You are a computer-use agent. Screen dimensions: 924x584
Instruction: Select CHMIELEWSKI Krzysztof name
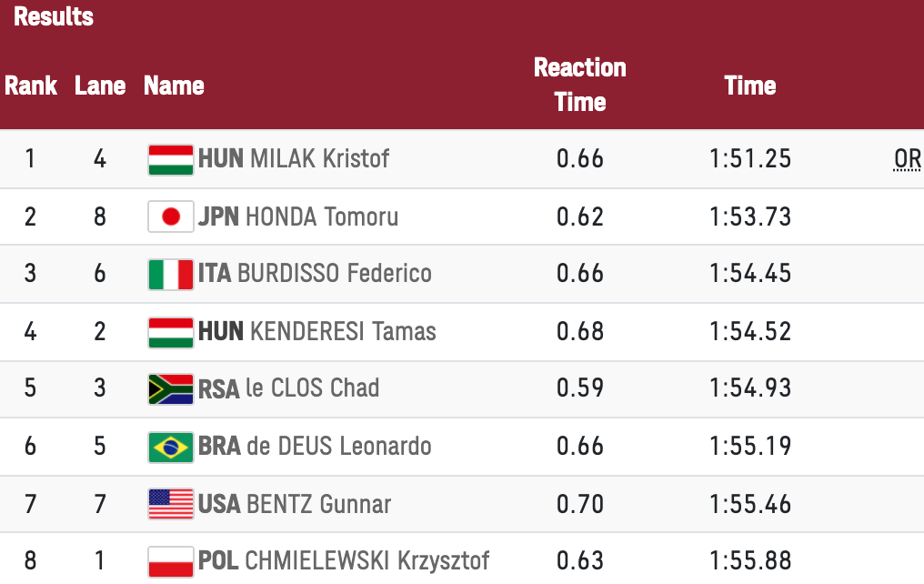click(367, 560)
